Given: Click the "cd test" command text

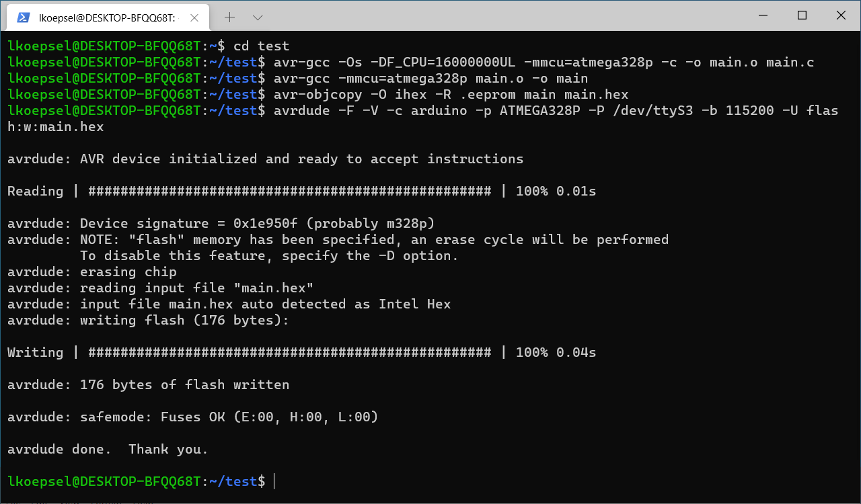Looking at the screenshot, I should coord(261,46).
